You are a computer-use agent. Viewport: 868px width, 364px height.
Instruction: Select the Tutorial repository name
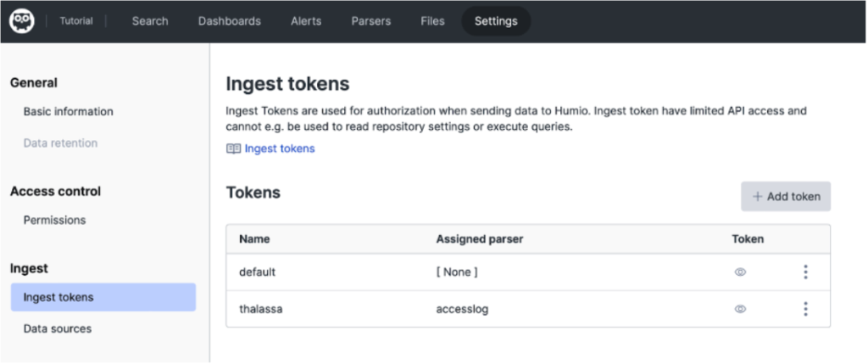coord(76,21)
